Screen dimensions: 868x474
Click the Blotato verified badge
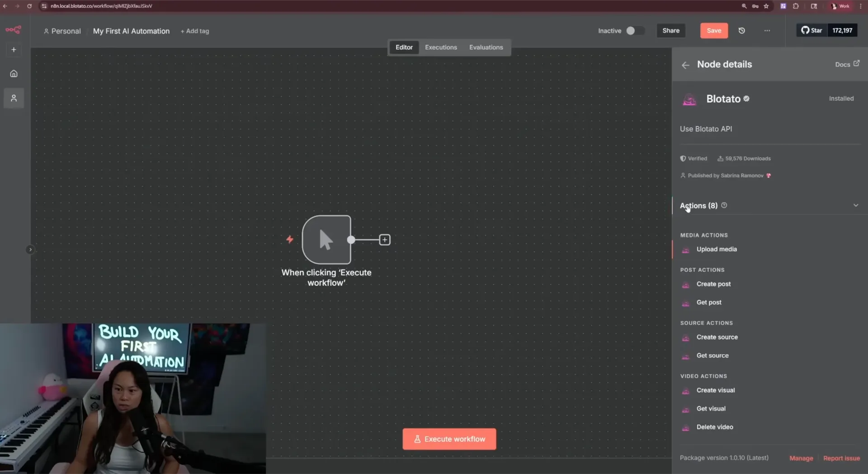746,99
